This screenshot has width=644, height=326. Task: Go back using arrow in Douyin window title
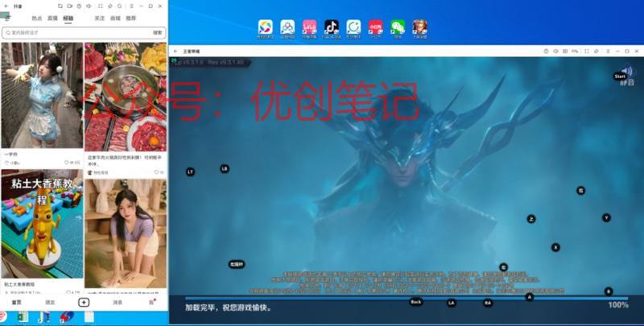click(6, 6)
